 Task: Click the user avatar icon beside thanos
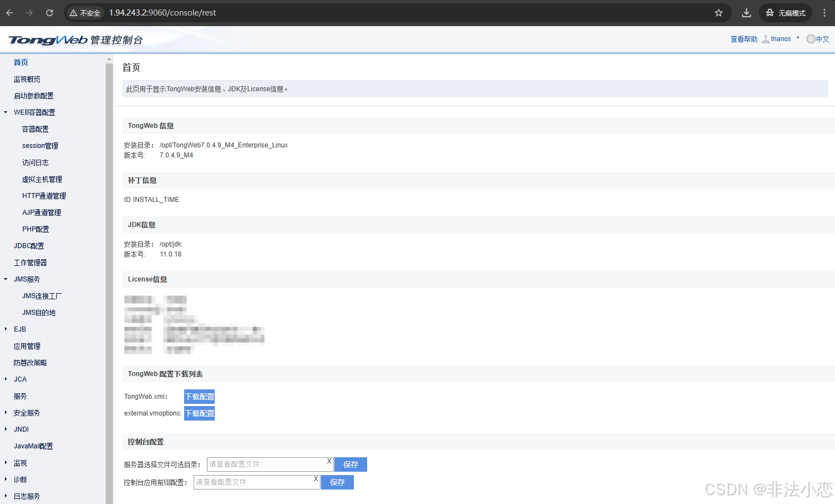pos(765,39)
